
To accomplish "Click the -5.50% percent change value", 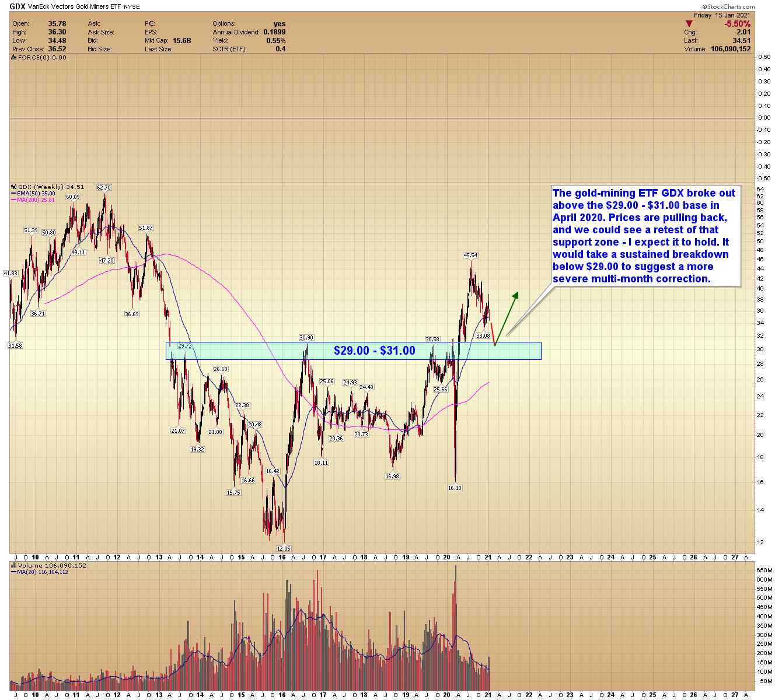I will coord(738,24).
